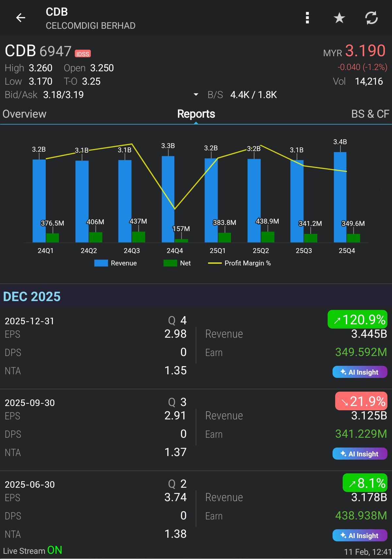This screenshot has width=392, height=559.
Task: Tap the 11 Feb, 12:41 timestamp
Action: pyautogui.click(x=367, y=552)
